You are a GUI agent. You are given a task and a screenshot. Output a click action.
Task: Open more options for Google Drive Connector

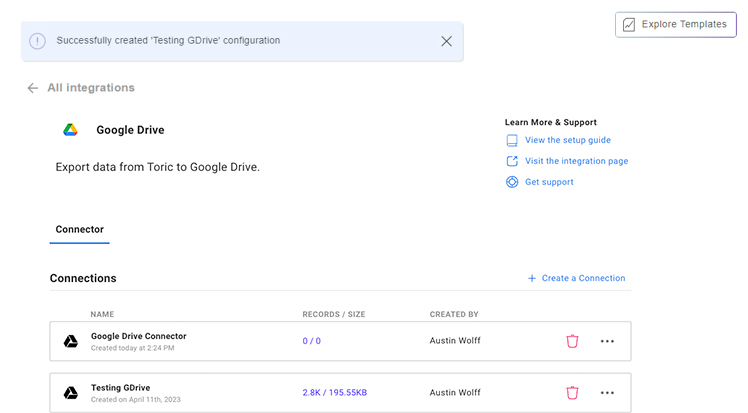607,341
